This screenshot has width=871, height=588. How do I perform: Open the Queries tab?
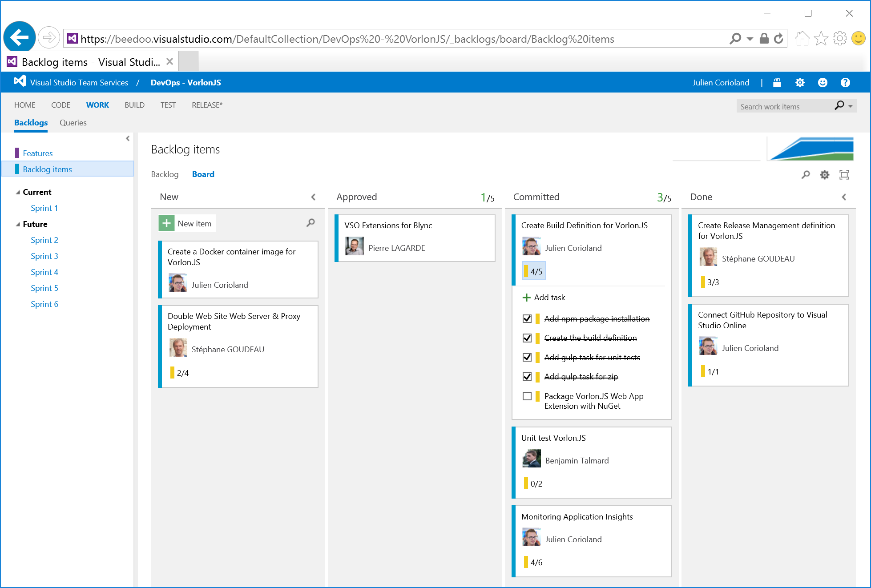[73, 123]
